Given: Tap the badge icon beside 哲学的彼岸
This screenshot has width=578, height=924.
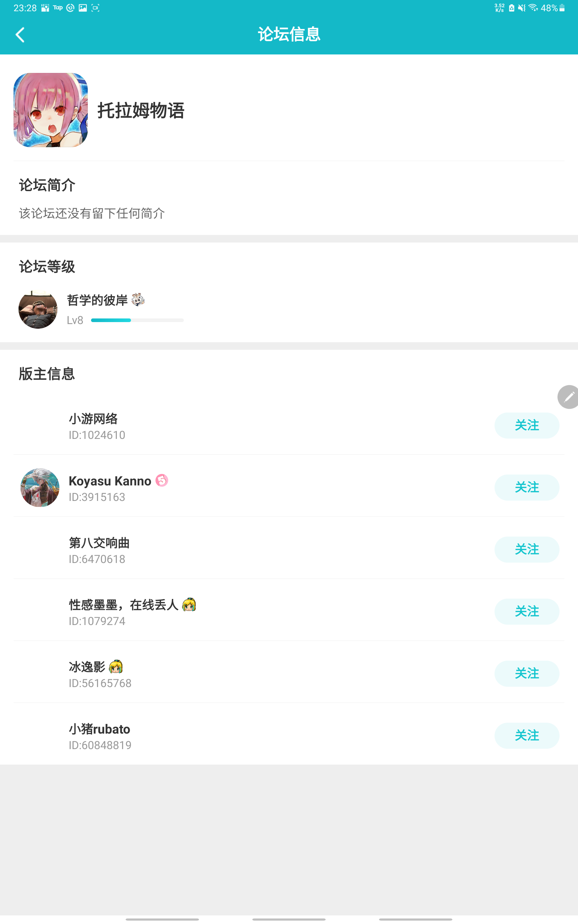Looking at the screenshot, I should coord(138,300).
